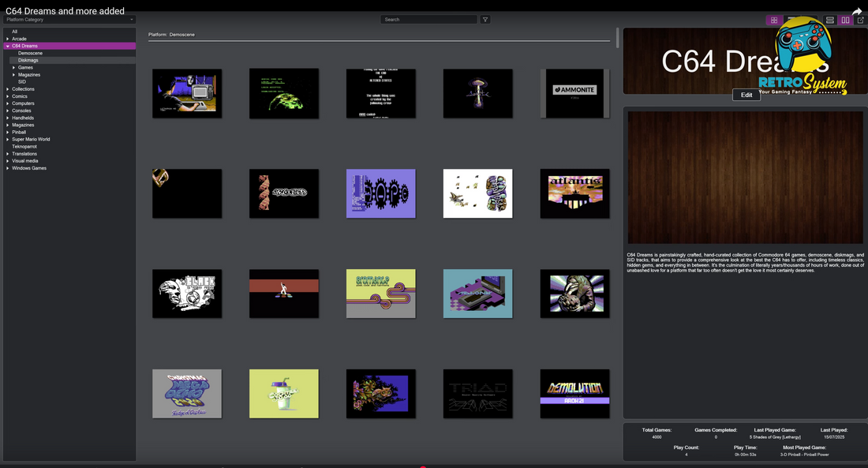The image size is (868, 468).
Task: Select the Super Mario World entry
Action: tap(31, 140)
